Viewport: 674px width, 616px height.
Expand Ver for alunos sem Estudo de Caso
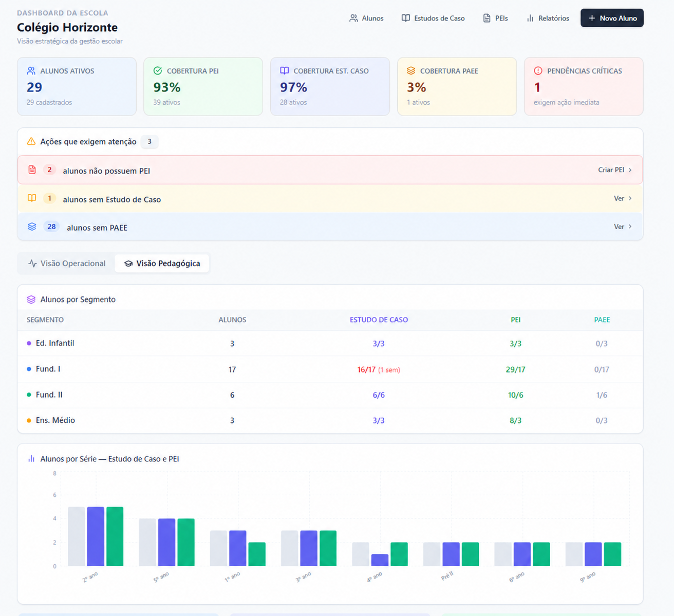tap(623, 198)
